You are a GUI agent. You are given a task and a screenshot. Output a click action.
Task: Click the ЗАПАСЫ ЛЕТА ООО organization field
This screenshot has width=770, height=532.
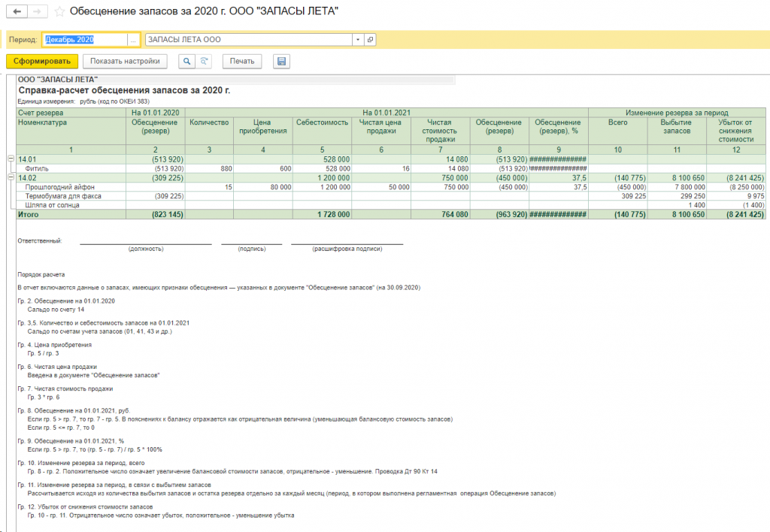pyautogui.click(x=248, y=40)
